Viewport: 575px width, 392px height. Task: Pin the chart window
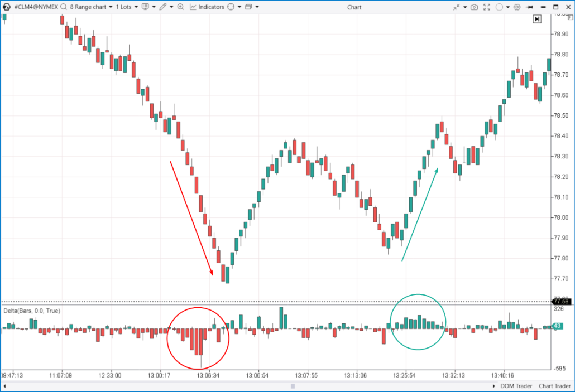529,7
